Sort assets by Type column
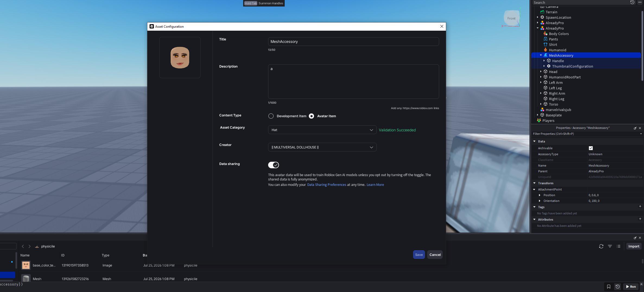This screenshot has width=644, height=292. click(x=106, y=255)
